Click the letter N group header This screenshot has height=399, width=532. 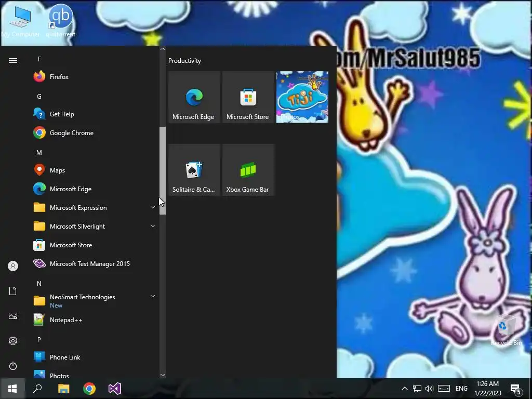39,283
